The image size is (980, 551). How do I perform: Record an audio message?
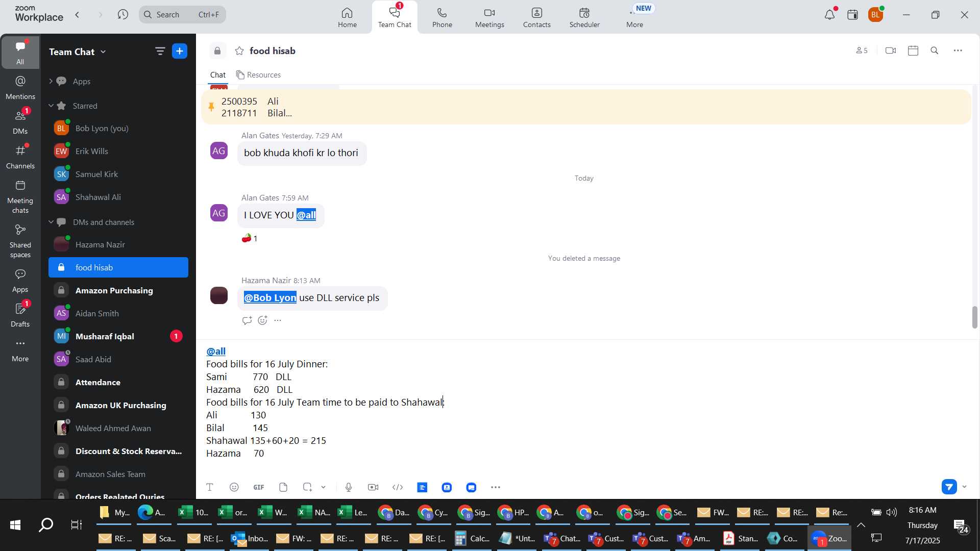(349, 488)
